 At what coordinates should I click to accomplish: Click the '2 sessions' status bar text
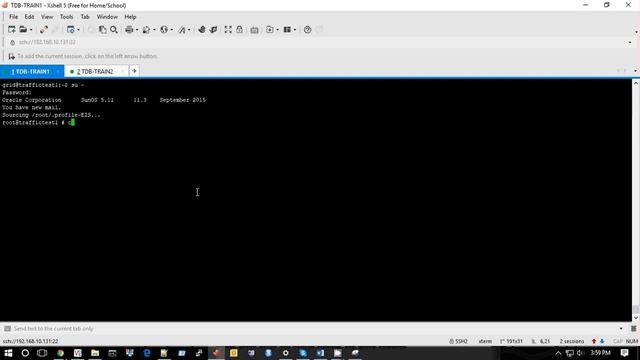(571, 341)
